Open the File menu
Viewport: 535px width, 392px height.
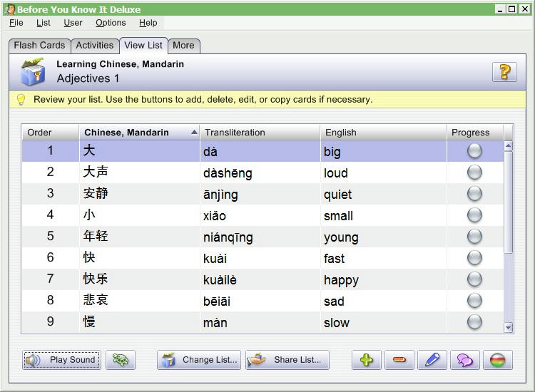pyautogui.click(x=16, y=23)
